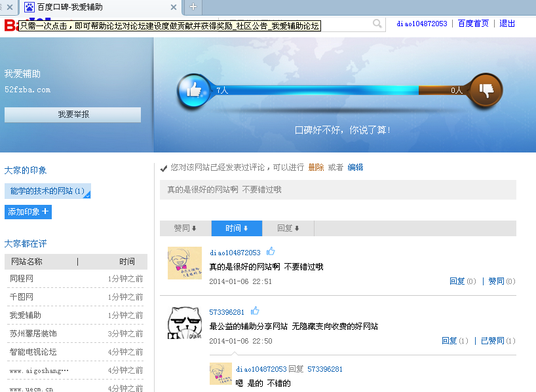Click the 大家都在评 heading
536x392 pixels.
[26, 244]
